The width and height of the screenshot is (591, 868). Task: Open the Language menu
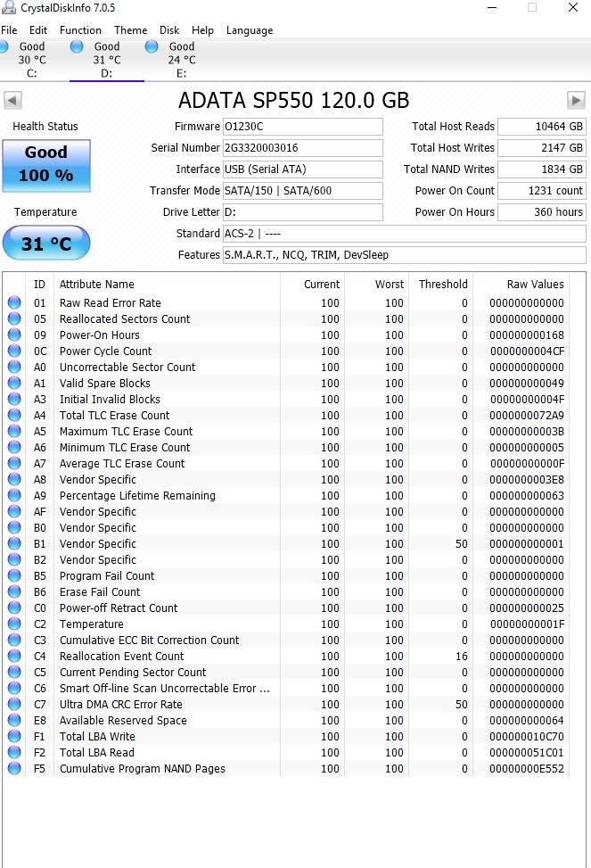click(250, 30)
